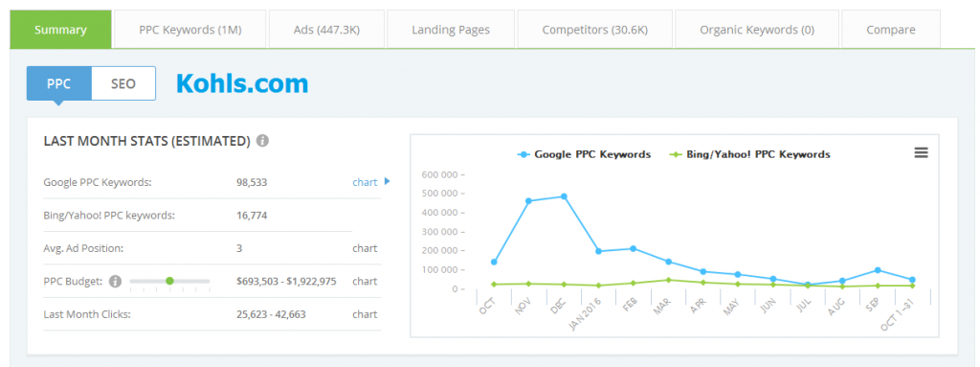Go to the Landing Pages tab
980x367 pixels.
[451, 30]
